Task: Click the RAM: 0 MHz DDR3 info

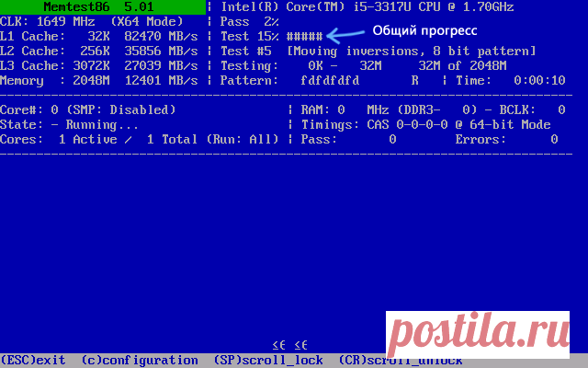Action: 389,109
